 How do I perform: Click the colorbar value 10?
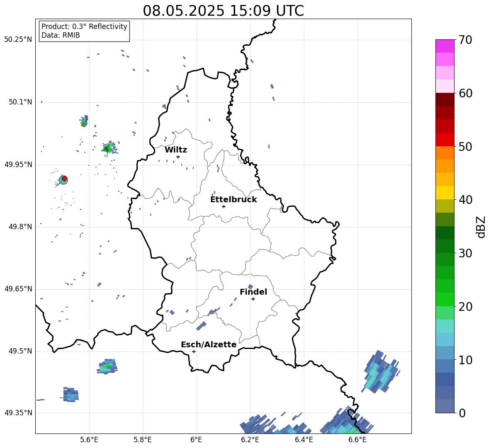tap(465, 360)
